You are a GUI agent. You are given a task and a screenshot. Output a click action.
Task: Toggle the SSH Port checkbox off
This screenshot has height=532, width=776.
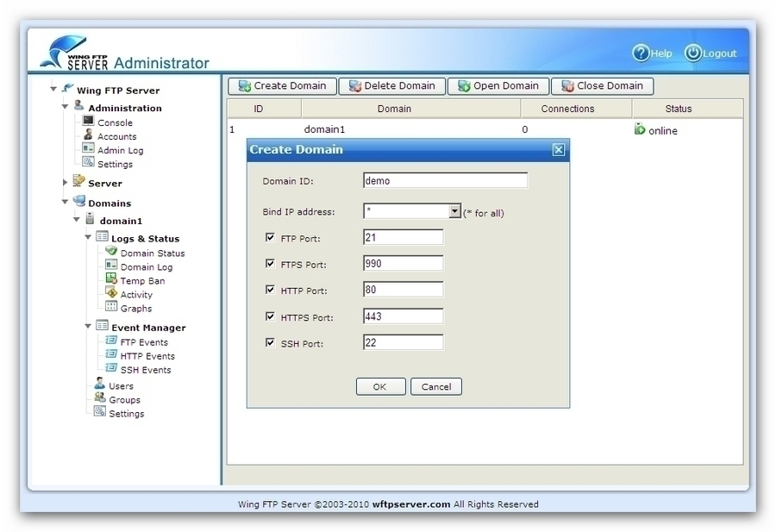tap(271, 342)
